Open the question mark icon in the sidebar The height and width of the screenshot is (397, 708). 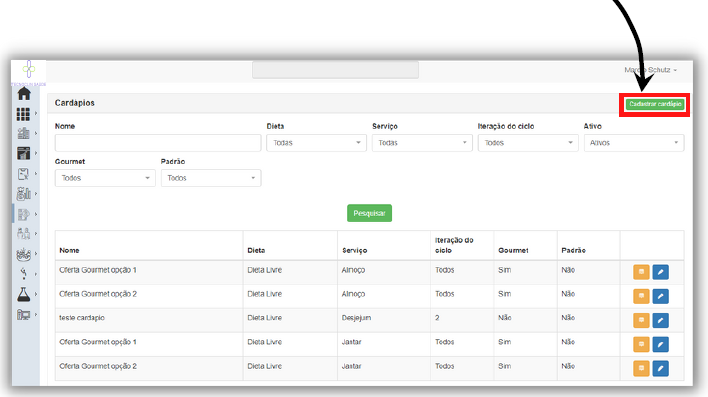[x=23, y=274]
